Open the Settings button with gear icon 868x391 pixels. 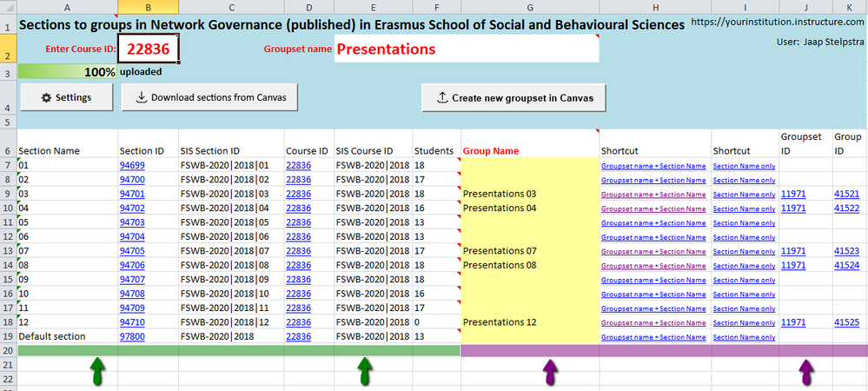click(66, 97)
